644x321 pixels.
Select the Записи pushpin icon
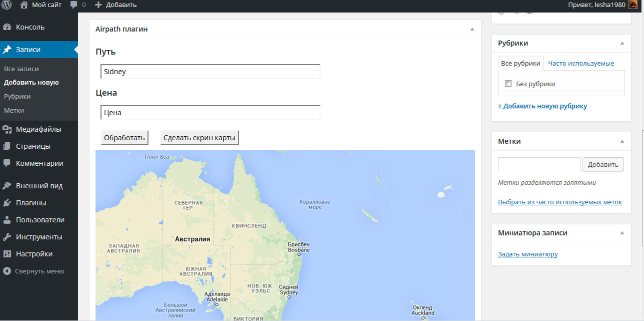coord(7,50)
